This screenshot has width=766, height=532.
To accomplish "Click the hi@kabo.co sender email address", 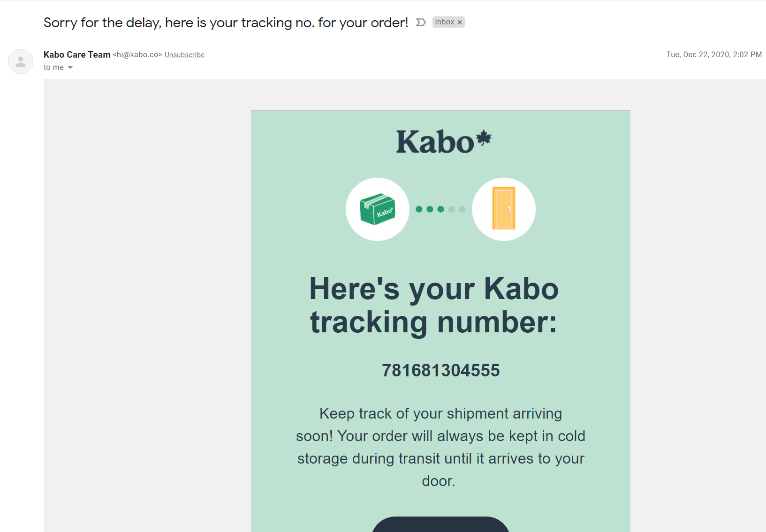I will click(137, 55).
